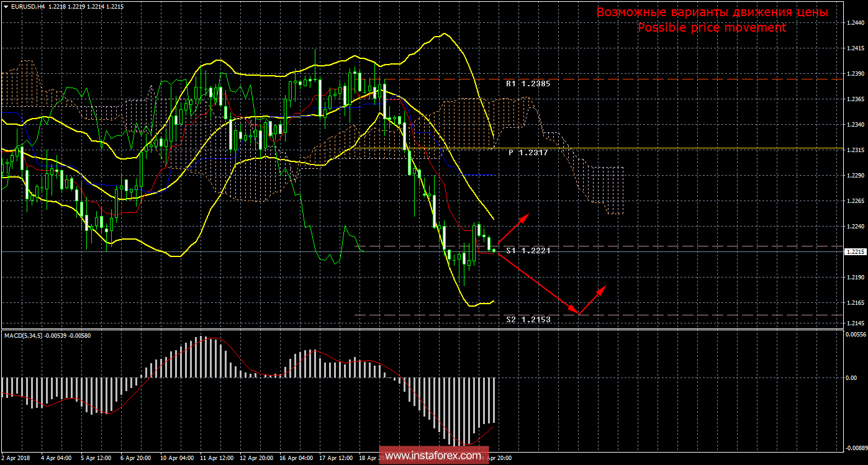Click the Russian heading 'Возможные варианты движения цены'
868x465 pixels.
tap(712, 12)
